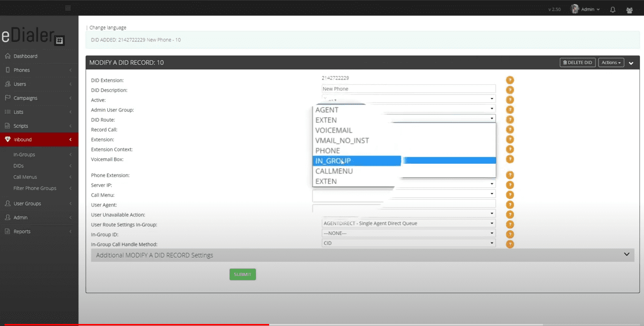Select IN_GROUP route option
644x326 pixels.
point(357,161)
